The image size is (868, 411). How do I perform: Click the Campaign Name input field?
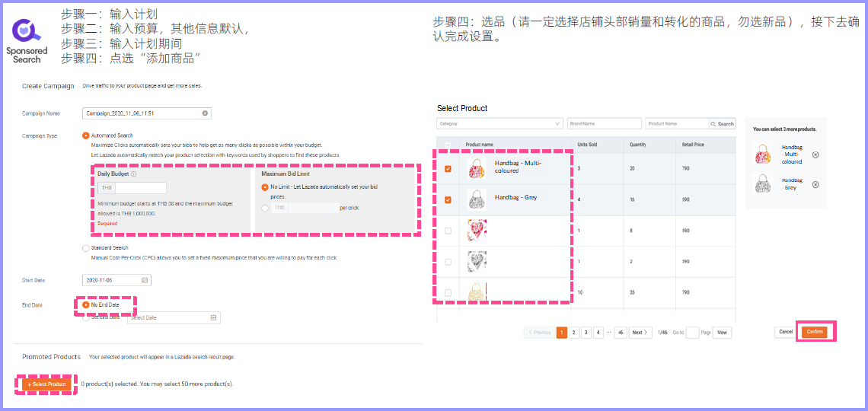click(147, 113)
